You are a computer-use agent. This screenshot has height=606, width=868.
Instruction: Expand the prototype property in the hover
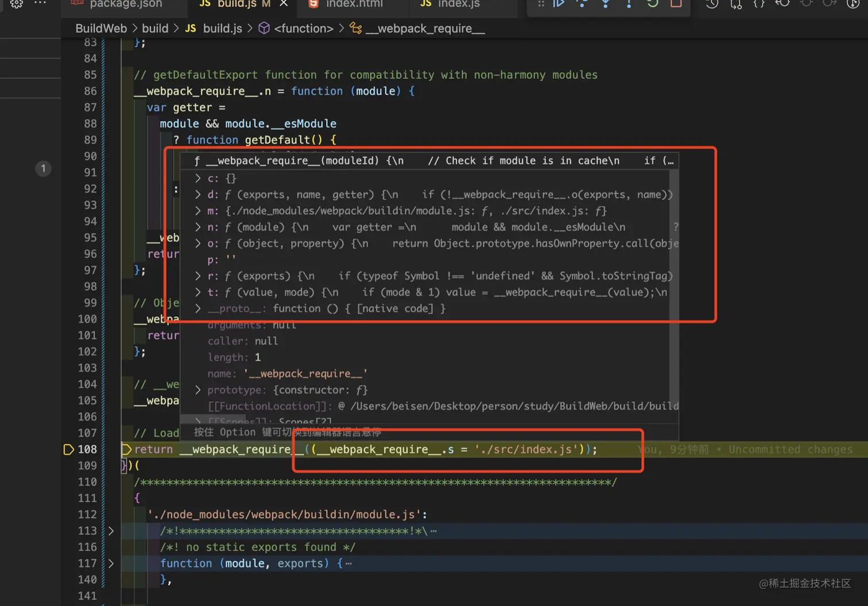click(197, 390)
